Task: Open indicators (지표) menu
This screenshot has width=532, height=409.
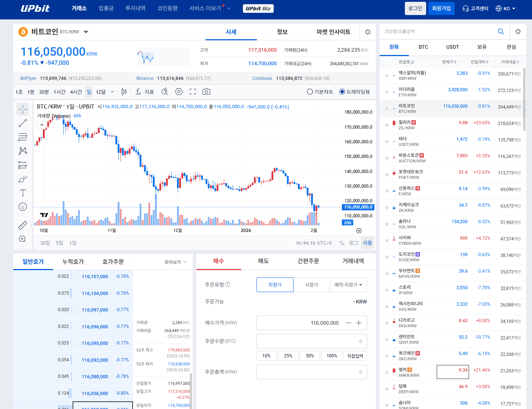Action: point(145,92)
